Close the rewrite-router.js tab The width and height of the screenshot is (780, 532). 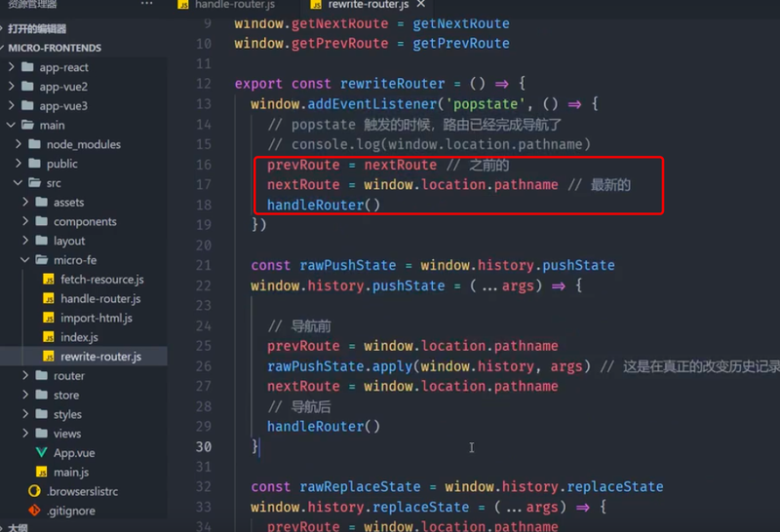pos(421,4)
